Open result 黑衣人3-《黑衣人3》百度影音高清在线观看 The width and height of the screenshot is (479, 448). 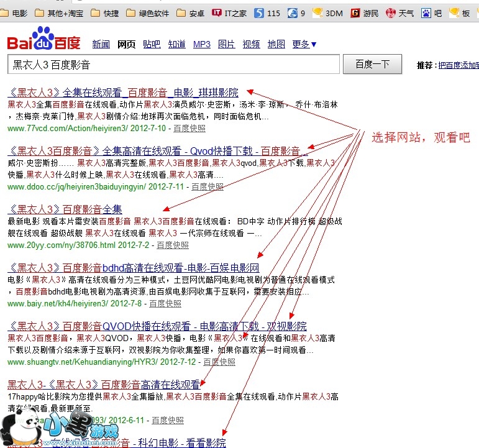(104, 385)
